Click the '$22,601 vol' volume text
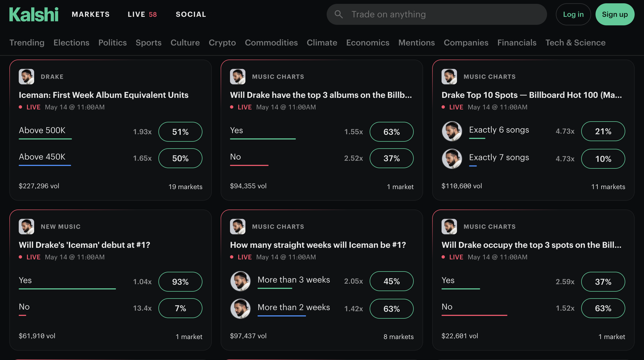Screen dimensions: 644x360 460,336
